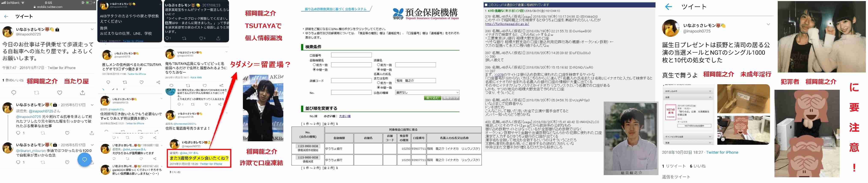This screenshot has width=868, height=183.
Task: Retweet the dark 2017/08/23 tweet
Action: point(184,38)
